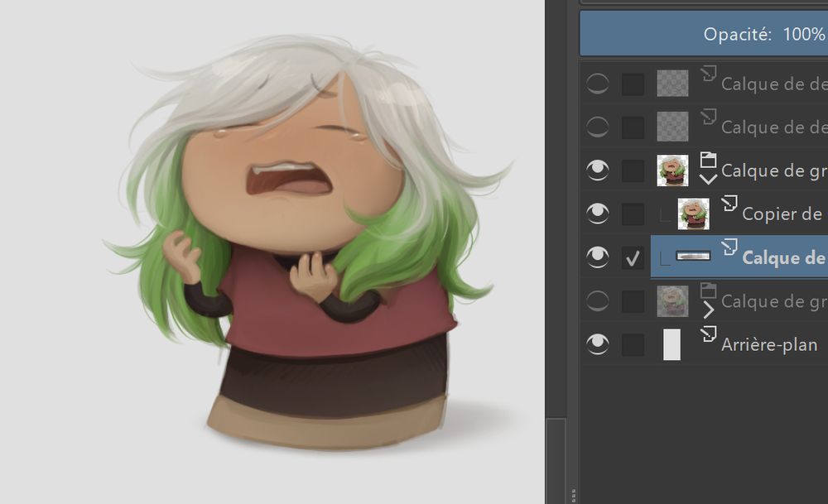This screenshot has width=828, height=504.
Task: Click the strip thumbnail of selected Calque de layer
Action: coord(693,257)
